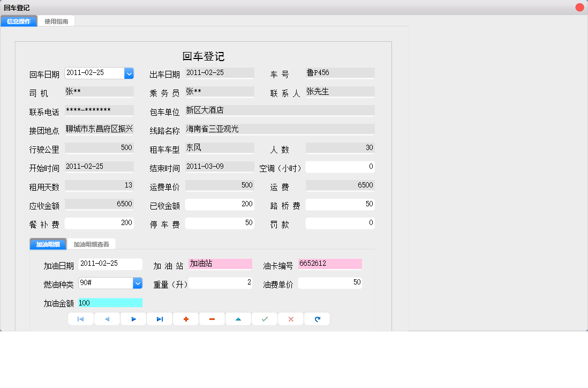Insert a new fuel record
Viewport: 588px width, 388px height.
tap(185, 318)
